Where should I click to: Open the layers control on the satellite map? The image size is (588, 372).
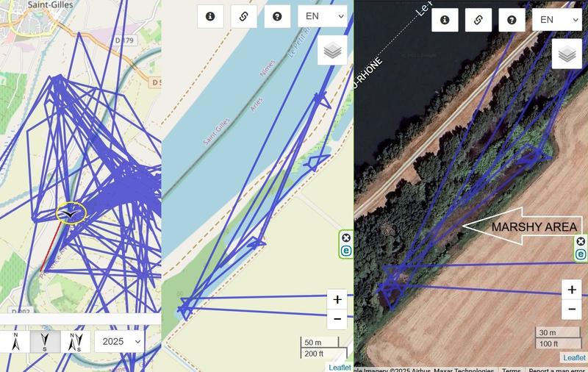[x=567, y=54]
